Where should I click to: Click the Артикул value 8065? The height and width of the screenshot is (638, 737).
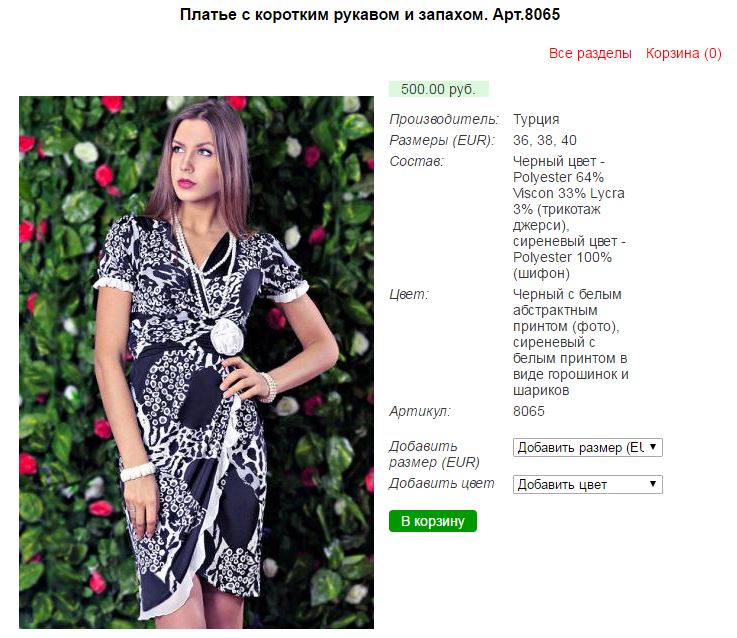529,411
